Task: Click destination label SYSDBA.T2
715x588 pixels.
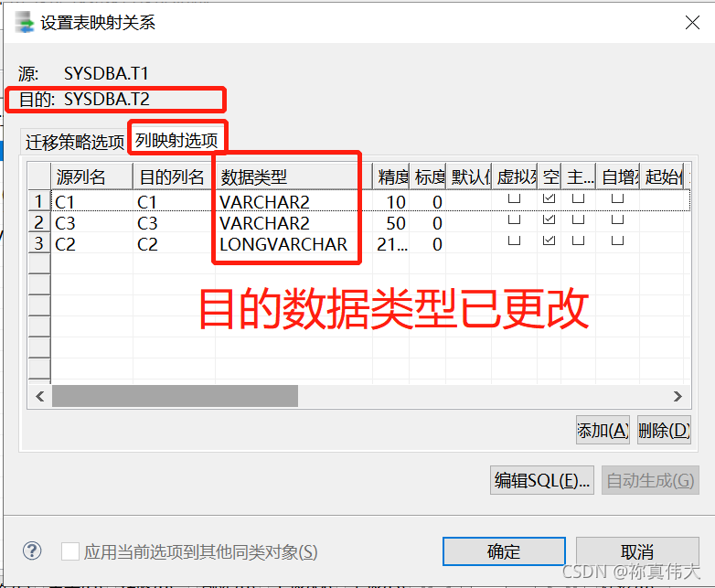Action: pos(106,99)
